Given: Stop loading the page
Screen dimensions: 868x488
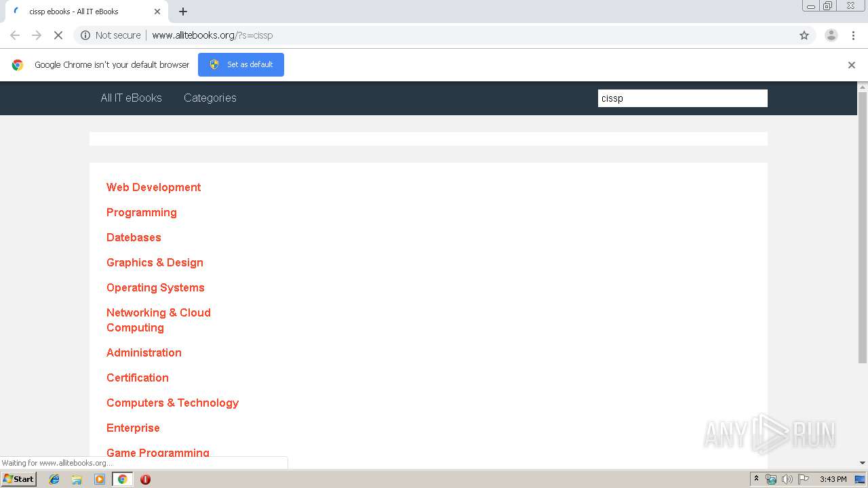Looking at the screenshot, I should [x=58, y=35].
